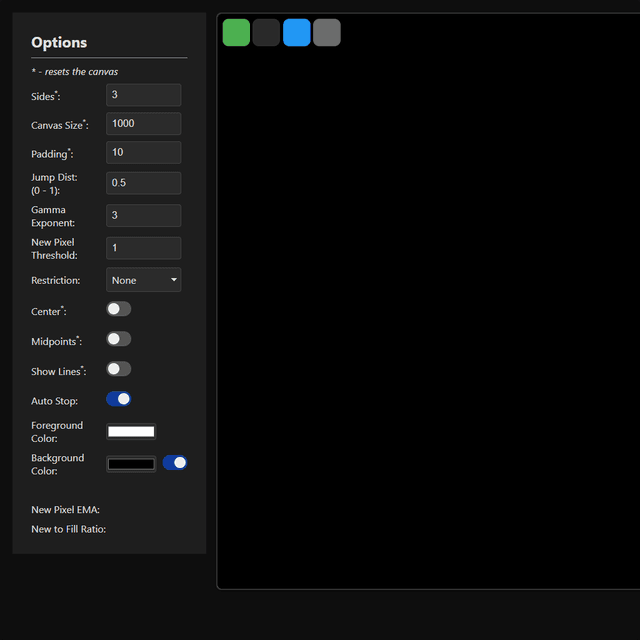Viewport: 640px width, 640px height.
Task: Select the Jump Dist input field
Action: [x=143, y=183]
